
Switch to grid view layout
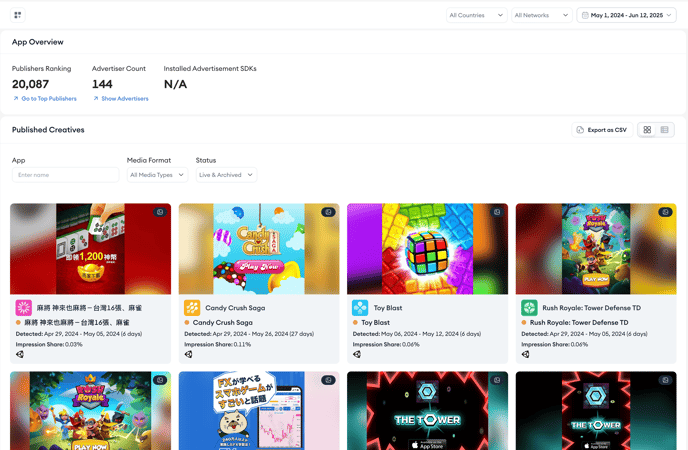click(647, 130)
